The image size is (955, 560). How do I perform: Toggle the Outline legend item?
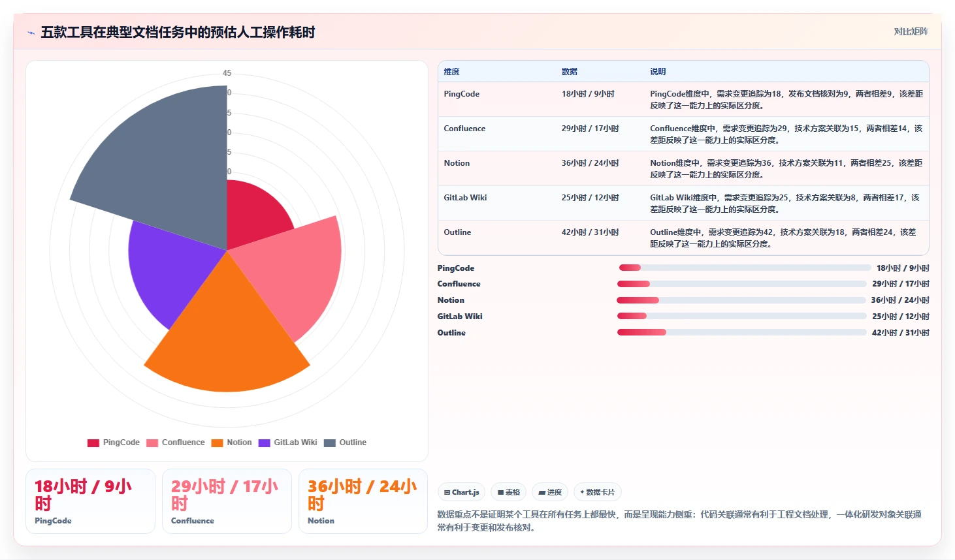(346, 443)
